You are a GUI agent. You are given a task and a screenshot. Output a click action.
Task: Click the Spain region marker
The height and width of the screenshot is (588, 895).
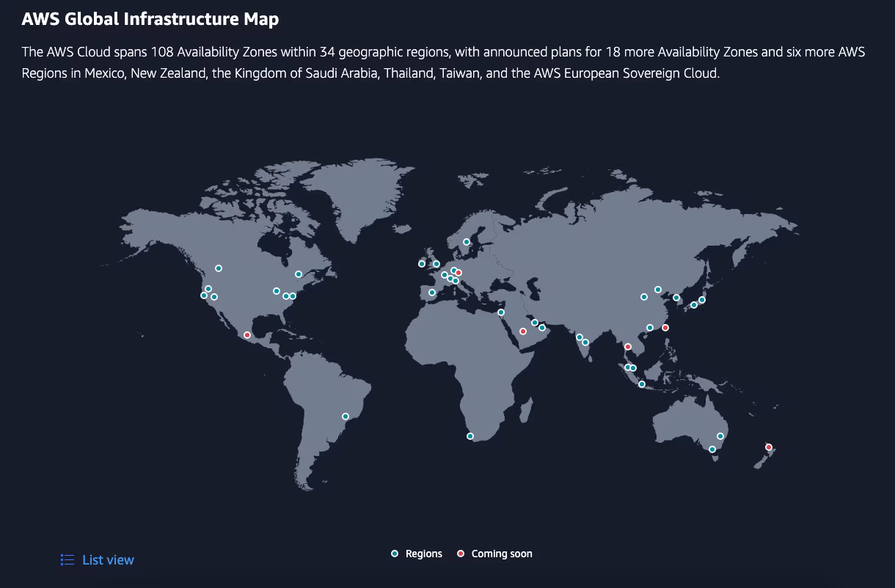pyautogui.click(x=432, y=293)
